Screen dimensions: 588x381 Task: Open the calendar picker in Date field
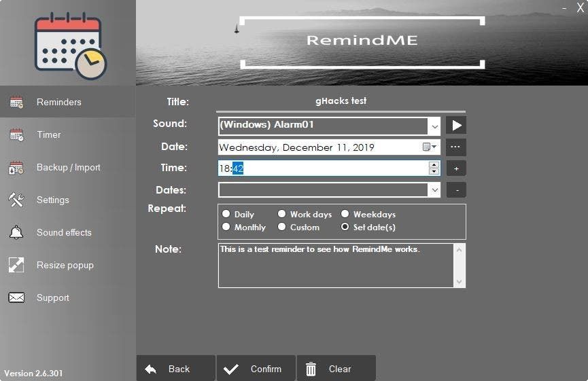(430, 147)
